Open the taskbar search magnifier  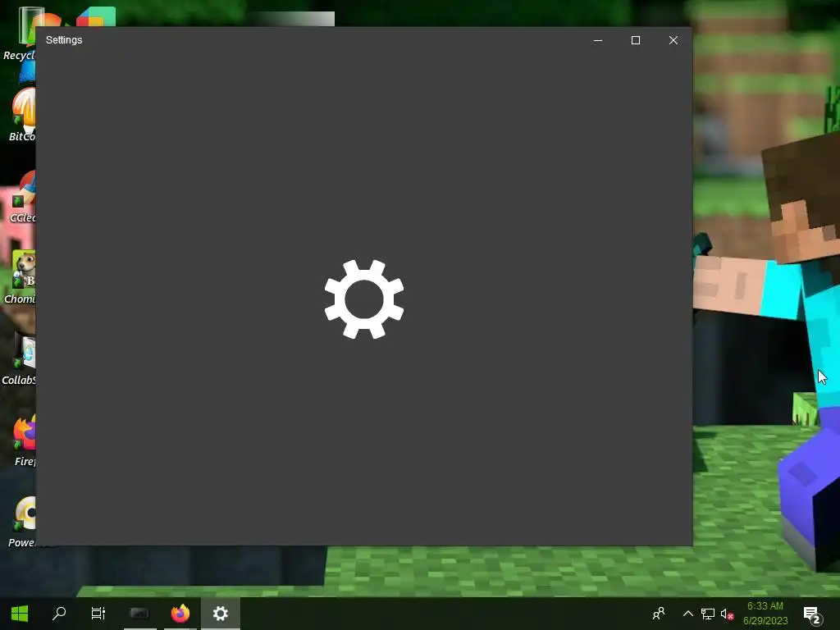(59, 614)
